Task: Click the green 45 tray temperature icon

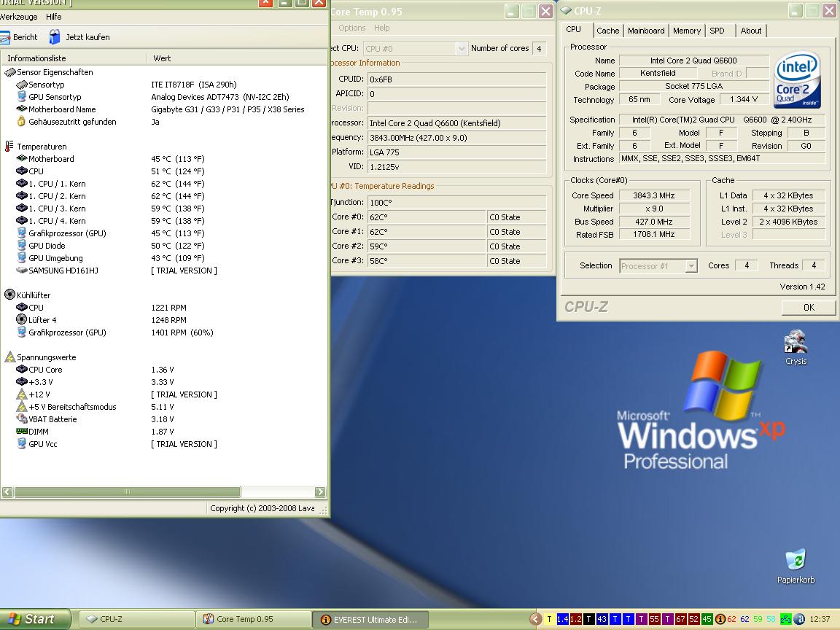Action: 707,619
